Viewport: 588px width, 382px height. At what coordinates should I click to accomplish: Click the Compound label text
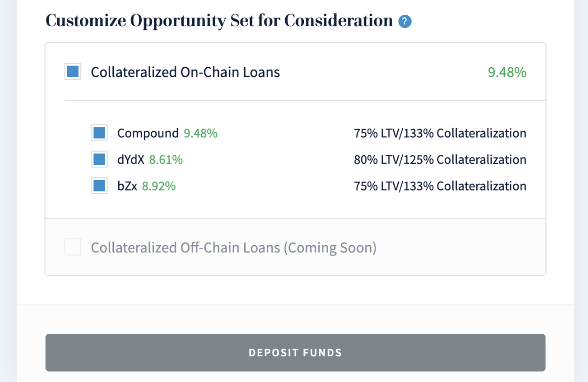(148, 133)
